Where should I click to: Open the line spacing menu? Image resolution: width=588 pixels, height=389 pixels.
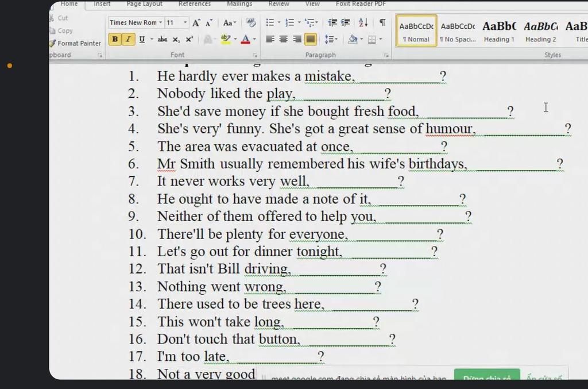coord(331,39)
